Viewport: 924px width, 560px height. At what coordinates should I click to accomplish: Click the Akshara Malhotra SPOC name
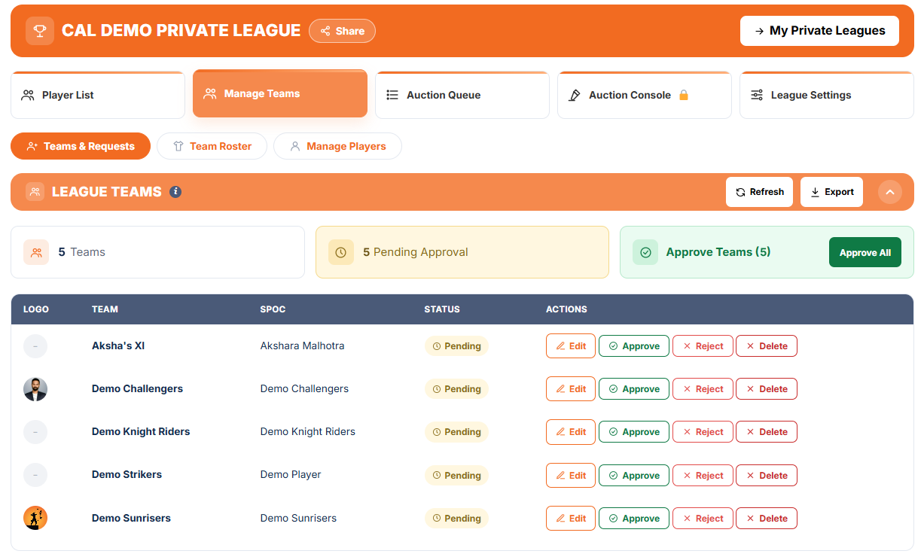click(x=303, y=346)
